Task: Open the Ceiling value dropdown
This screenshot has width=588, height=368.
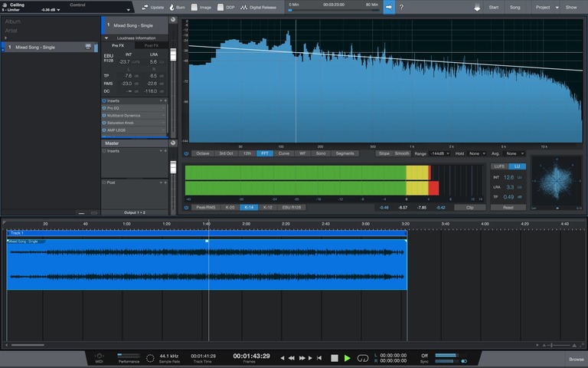Action: [x=58, y=10]
